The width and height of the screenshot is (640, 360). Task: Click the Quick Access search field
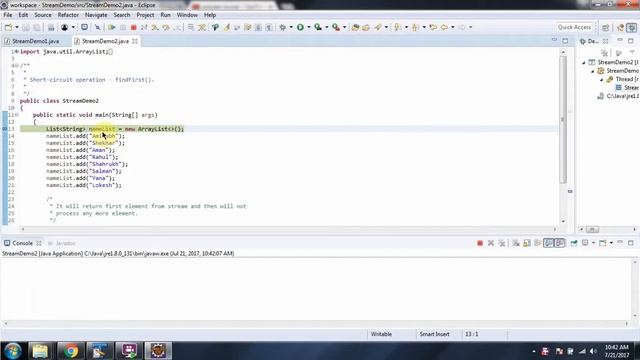pyautogui.click(x=574, y=27)
